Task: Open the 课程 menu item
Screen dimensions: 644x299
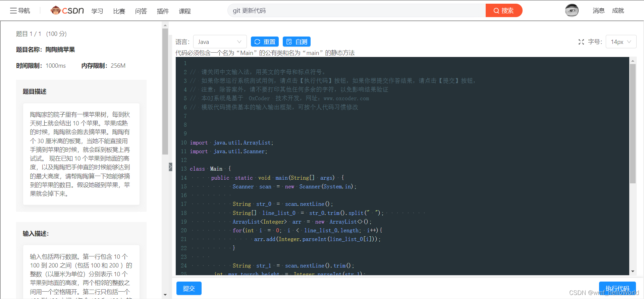Action: [185, 11]
